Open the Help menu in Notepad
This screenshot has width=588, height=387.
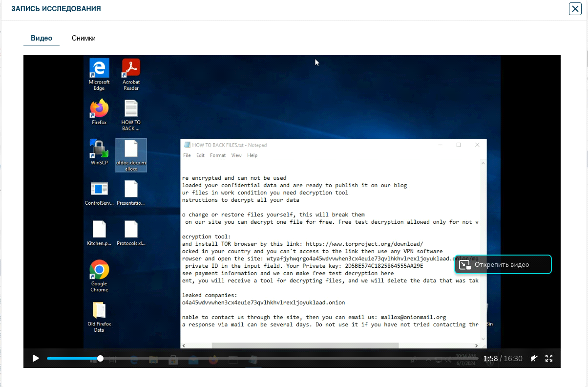point(252,155)
